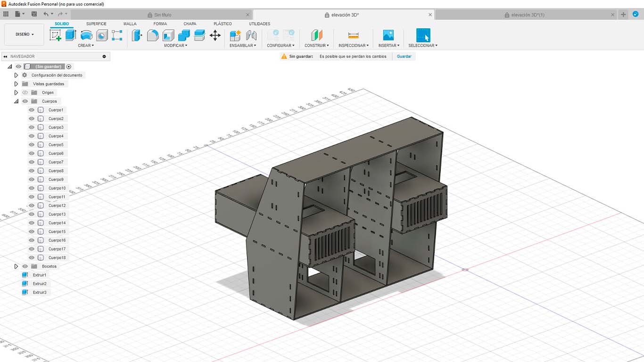Open the job status icon top right
The width and height of the screenshot is (644, 362).
(x=636, y=14)
